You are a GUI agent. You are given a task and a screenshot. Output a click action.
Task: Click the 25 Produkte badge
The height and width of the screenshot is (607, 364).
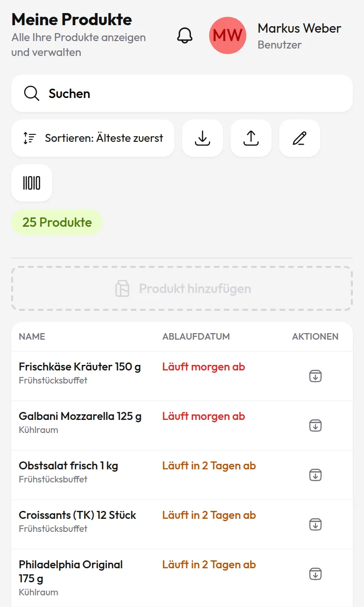click(57, 222)
